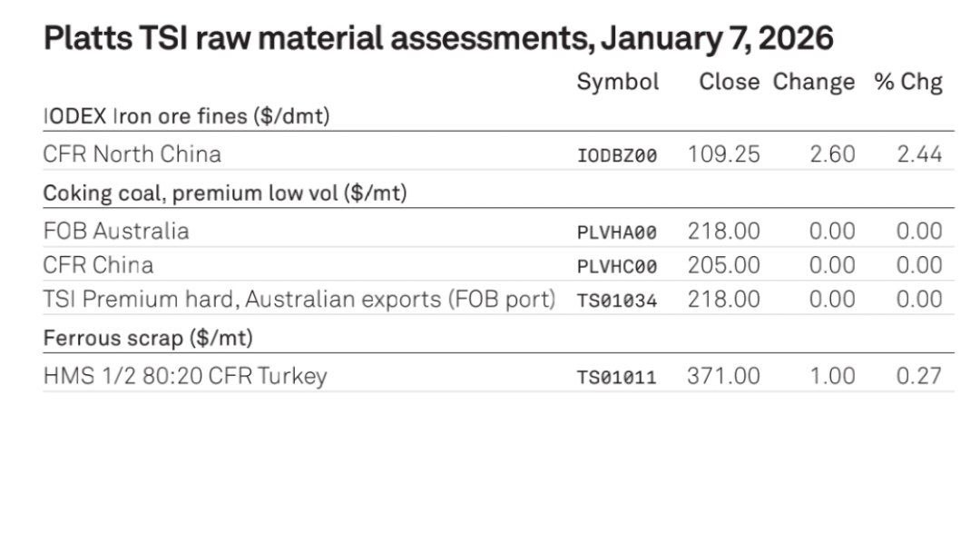Screen dimensions: 980x534
Task: Select the FOB Australia row label
Action: pos(116,231)
